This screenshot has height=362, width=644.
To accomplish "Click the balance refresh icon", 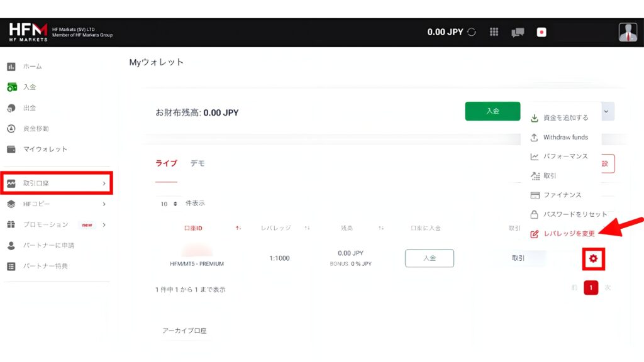I will [472, 32].
